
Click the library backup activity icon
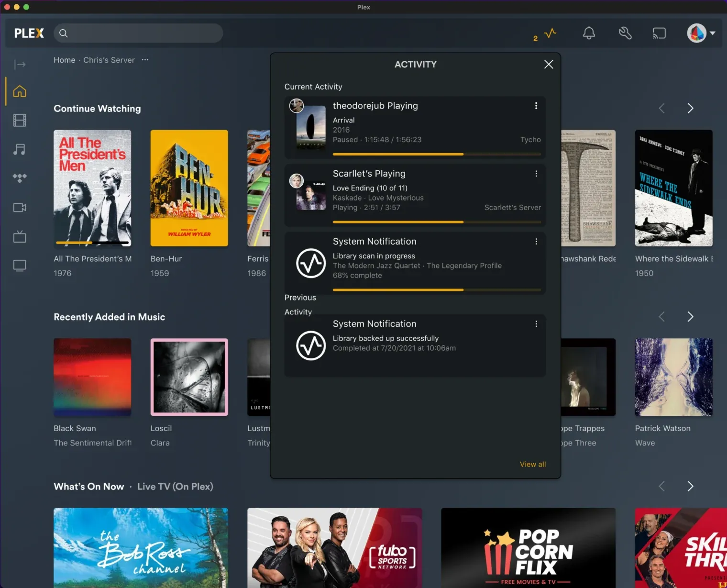pyautogui.click(x=311, y=345)
